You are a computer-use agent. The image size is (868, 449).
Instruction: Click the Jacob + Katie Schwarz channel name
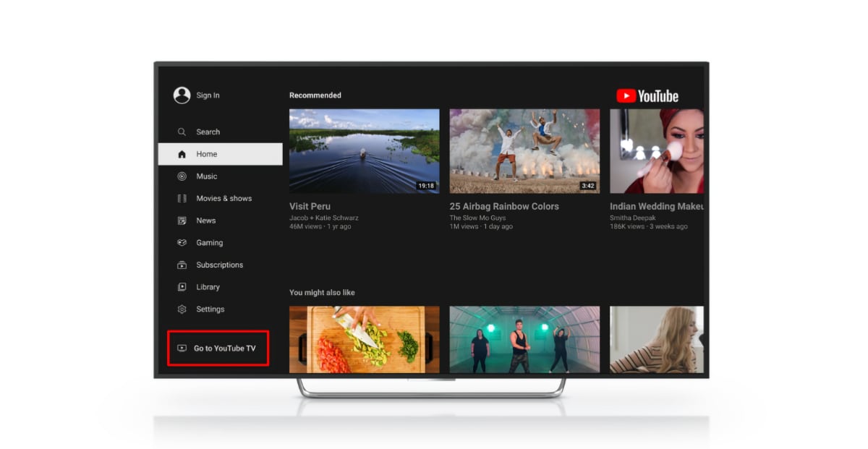coord(324,218)
